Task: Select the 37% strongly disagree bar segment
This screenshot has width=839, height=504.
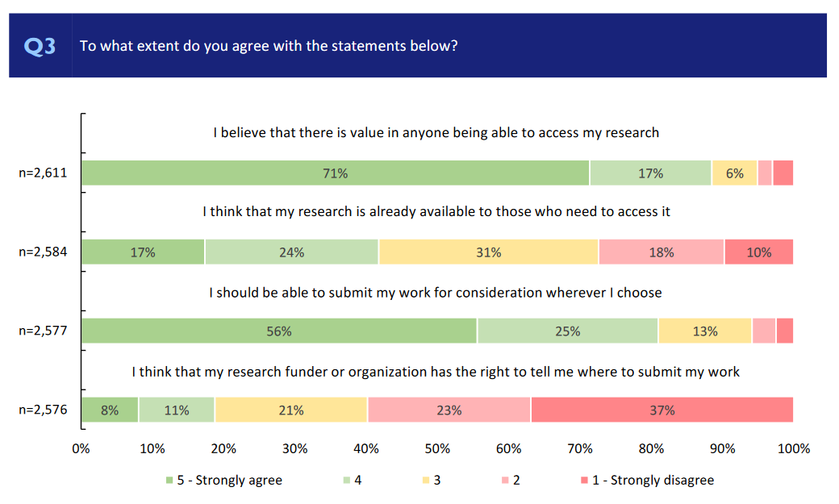Action: (x=662, y=410)
